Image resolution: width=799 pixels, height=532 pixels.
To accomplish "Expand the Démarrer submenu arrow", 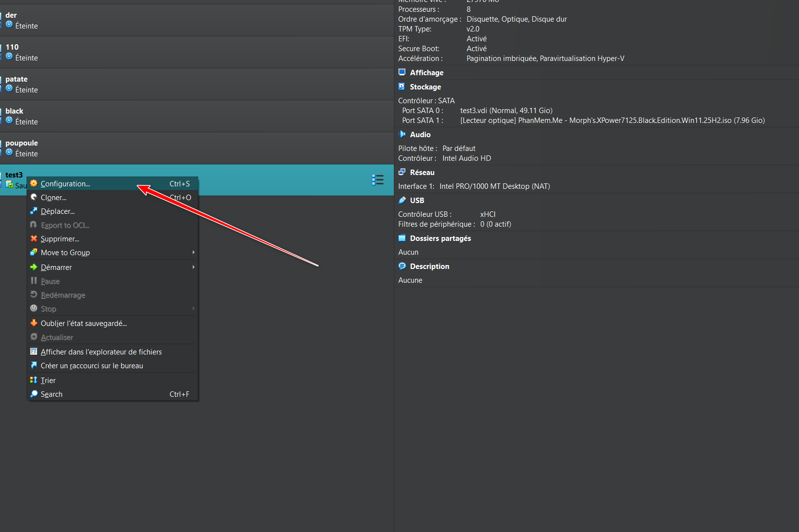I will tap(193, 267).
